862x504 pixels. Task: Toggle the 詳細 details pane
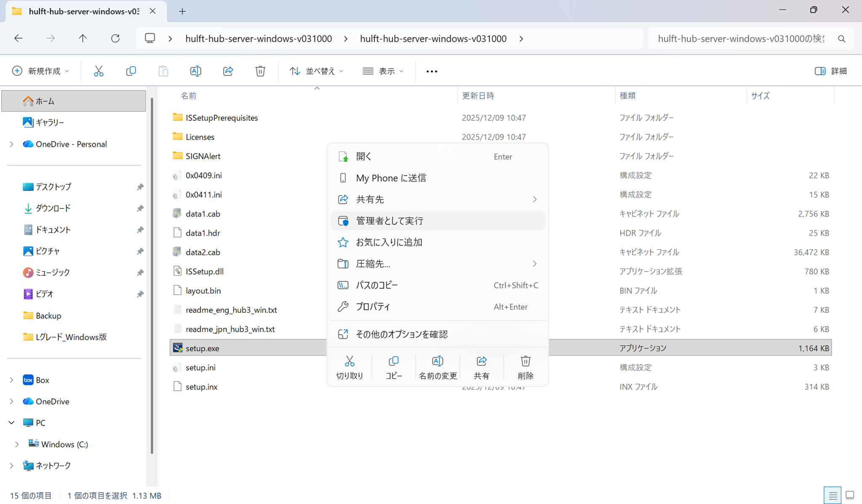[830, 71]
